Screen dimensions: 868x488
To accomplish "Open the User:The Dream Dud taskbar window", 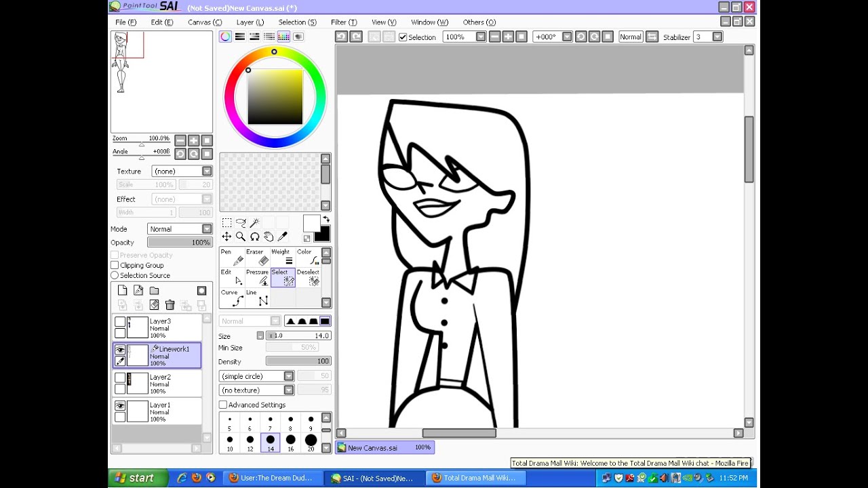I will pyautogui.click(x=273, y=478).
